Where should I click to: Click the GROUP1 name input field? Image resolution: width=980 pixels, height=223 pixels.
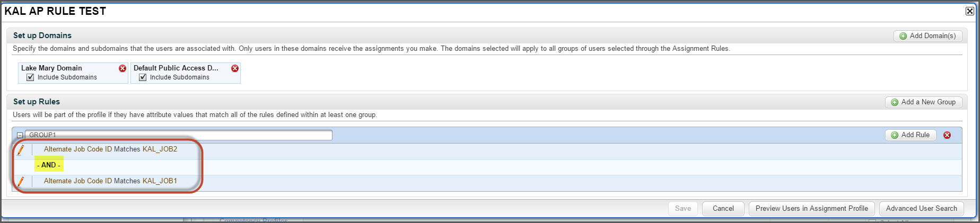click(179, 135)
